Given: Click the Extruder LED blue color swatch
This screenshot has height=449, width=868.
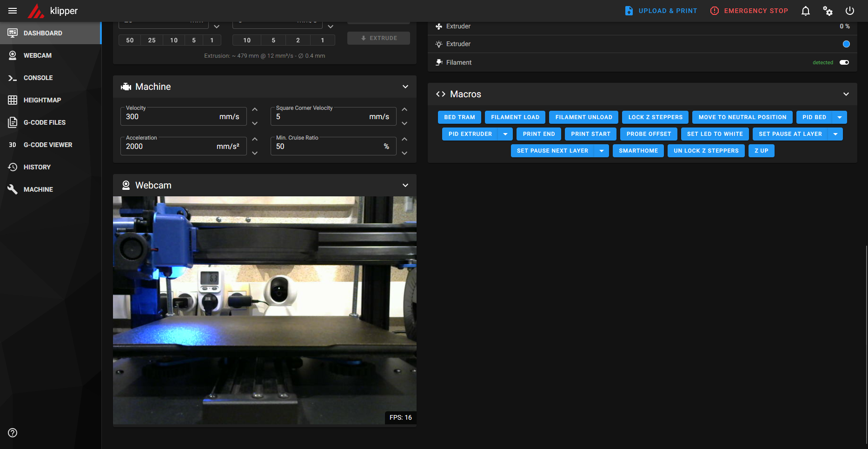Looking at the screenshot, I should [846, 44].
